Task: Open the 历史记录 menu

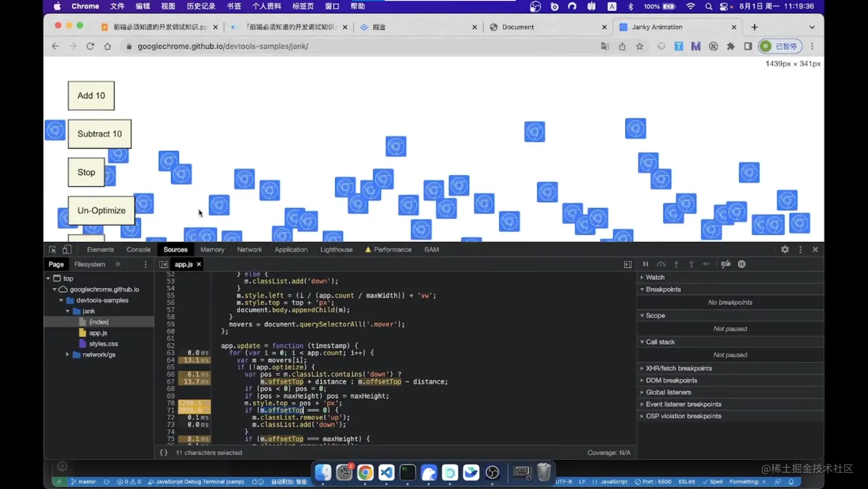Action: coord(201,6)
